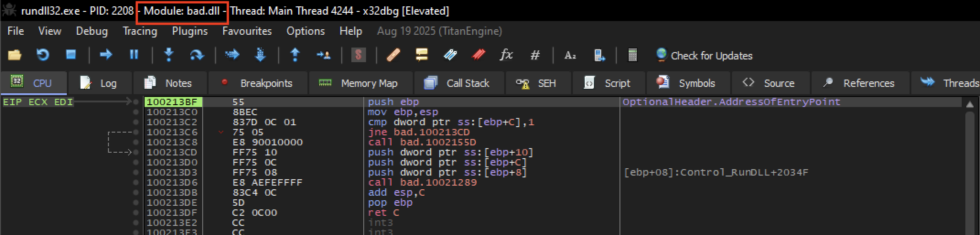Open a file with the folder icon
This screenshot has height=235, width=980.
coord(15,55)
